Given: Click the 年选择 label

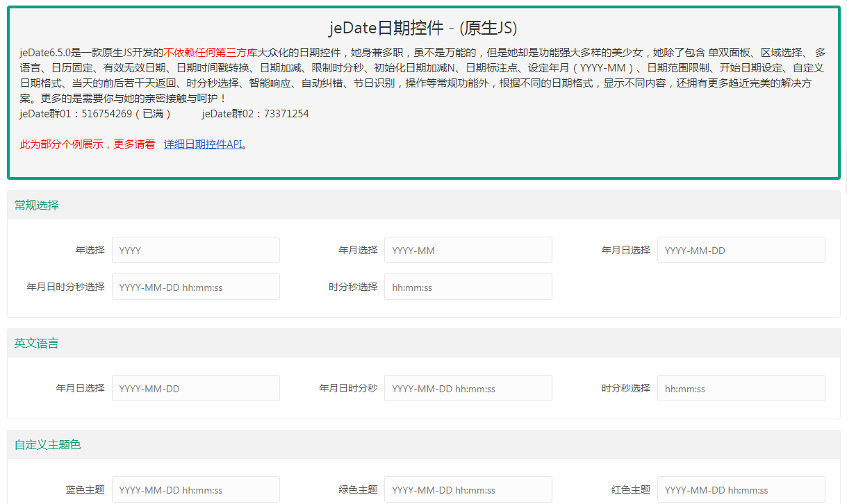Looking at the screenshot, I should click(90, 250).
